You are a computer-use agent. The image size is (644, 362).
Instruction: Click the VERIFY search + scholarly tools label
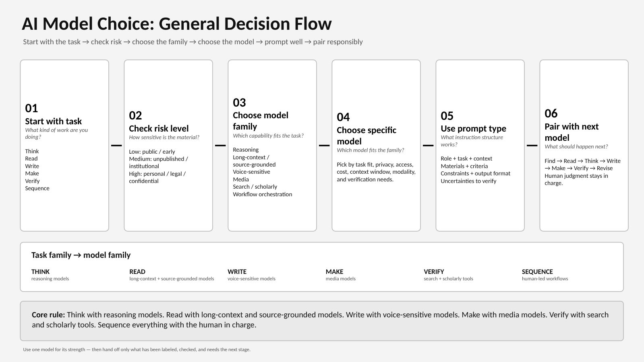[448, 275]
